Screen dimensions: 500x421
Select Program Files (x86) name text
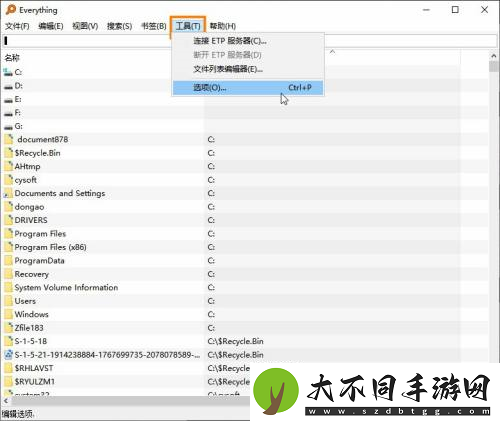[x=50, y=247]
